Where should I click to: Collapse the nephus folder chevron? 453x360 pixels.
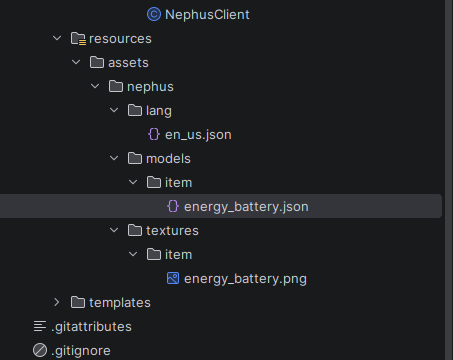[95, 86]
